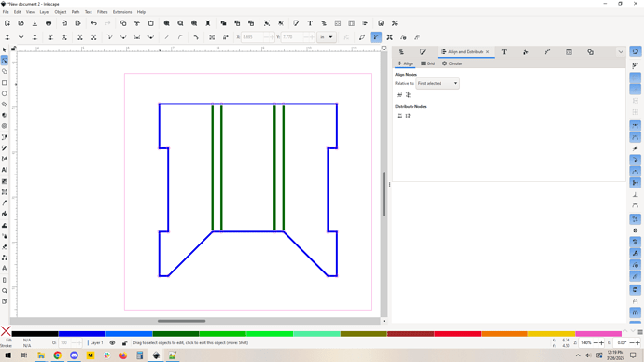Open Chrome from the taskbar

[x=58, y=355]
